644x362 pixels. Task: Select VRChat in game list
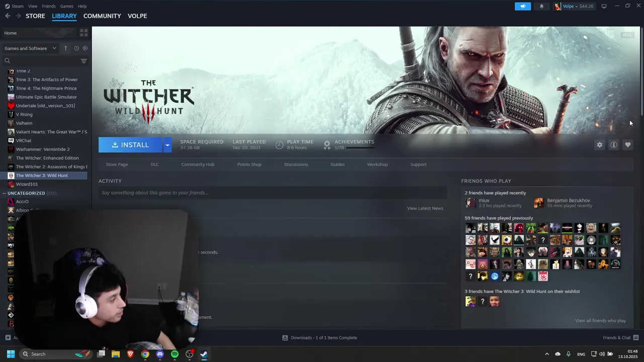coord(24,140)
